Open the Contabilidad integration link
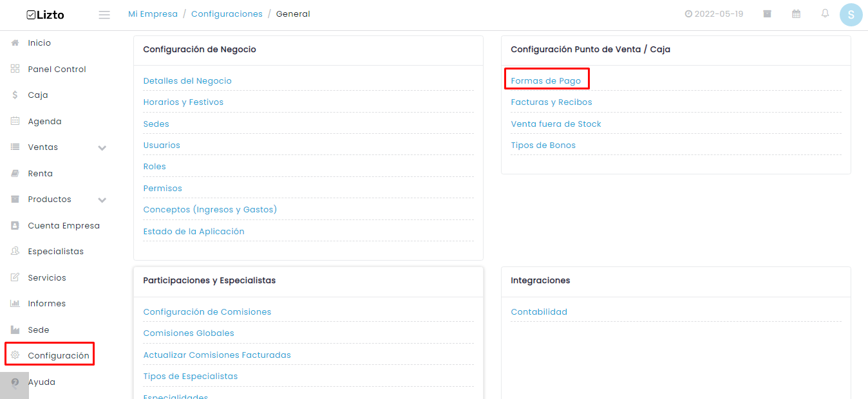Viewport: 868px width, 399px height. point(539,312)
